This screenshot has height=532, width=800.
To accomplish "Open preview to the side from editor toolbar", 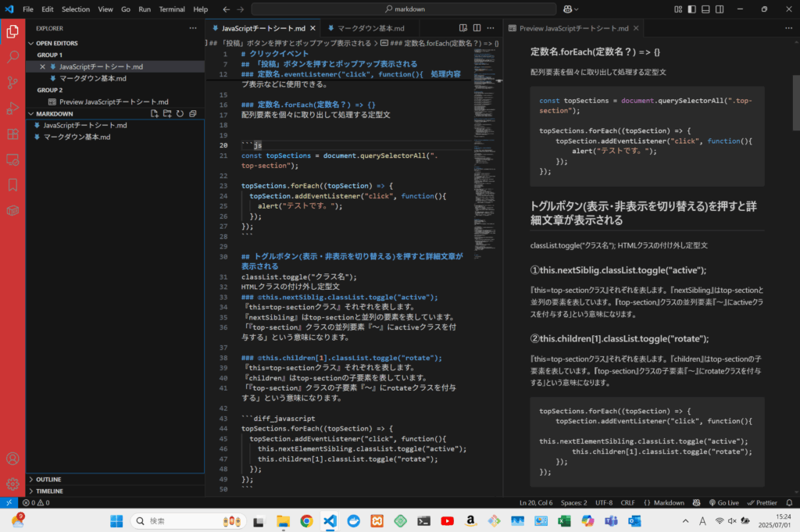I will (463, 28).
